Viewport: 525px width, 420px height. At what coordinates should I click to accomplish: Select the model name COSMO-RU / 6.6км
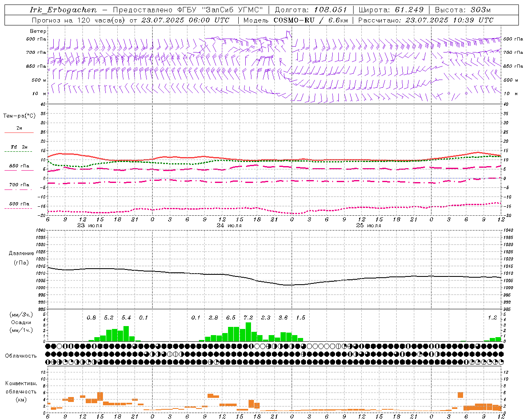(311, 20)
